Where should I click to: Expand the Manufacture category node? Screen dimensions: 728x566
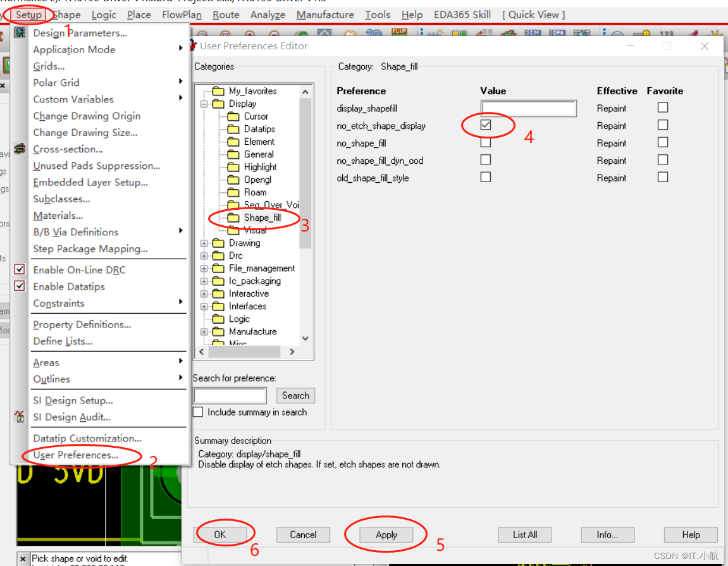204,331
